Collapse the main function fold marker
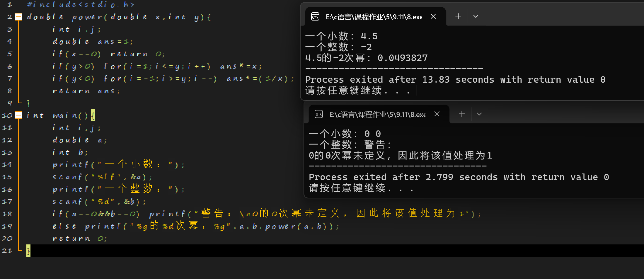The height and width of the screenshot is (279, 644). tap(18, 115)
